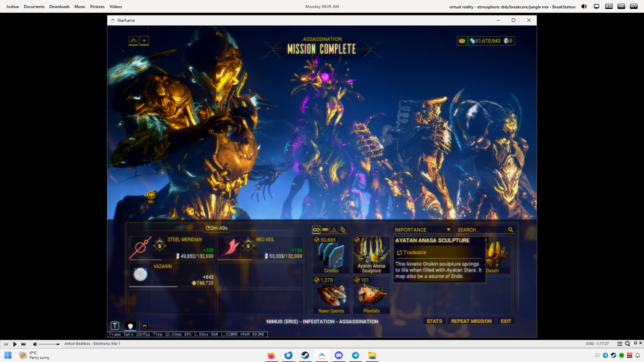Click the platinum balance icon
The width and height of the screenshot is (644, 362).
506,41
